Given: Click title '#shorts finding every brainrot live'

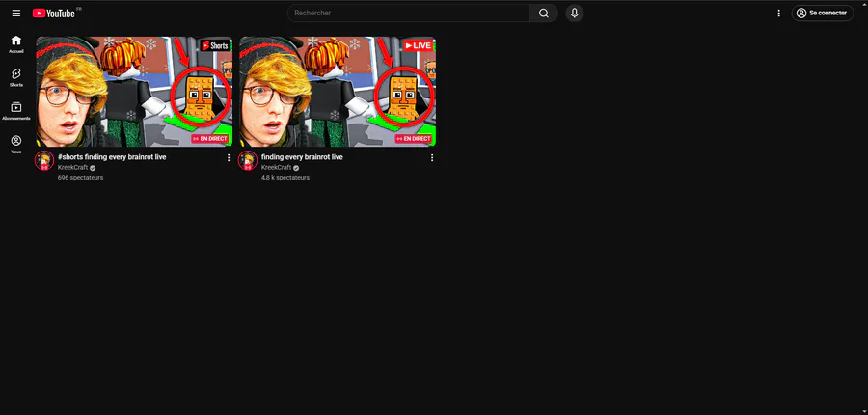Looking at the screenshot, I should point(112,157).
